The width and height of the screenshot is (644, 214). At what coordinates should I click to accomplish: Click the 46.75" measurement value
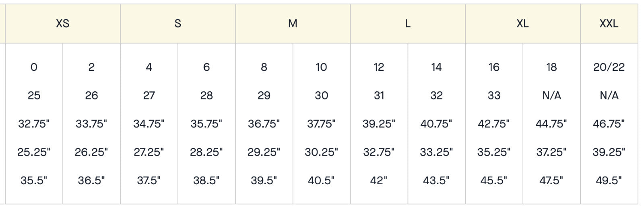click(x=609, y=123)
